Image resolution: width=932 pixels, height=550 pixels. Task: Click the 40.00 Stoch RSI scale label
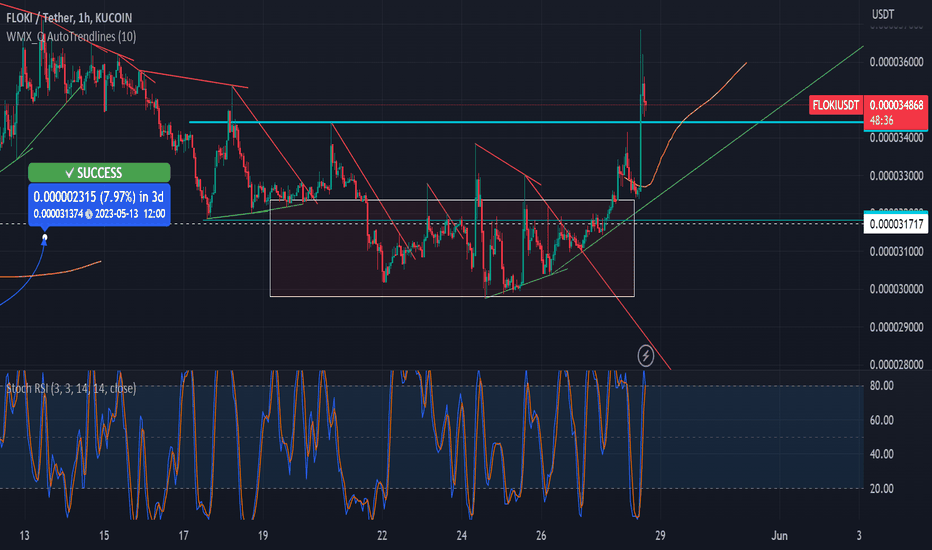point(881,454)
